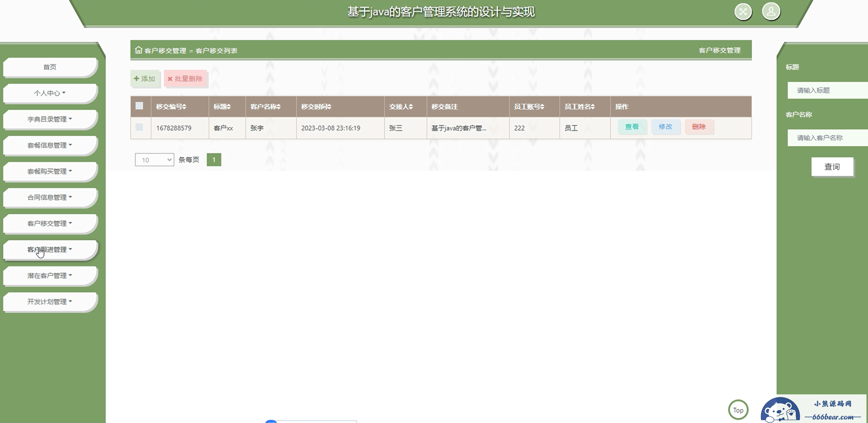Expand 客户跟进管理 sidebar menu
The image size is (868, 423).
coord(50,249)
